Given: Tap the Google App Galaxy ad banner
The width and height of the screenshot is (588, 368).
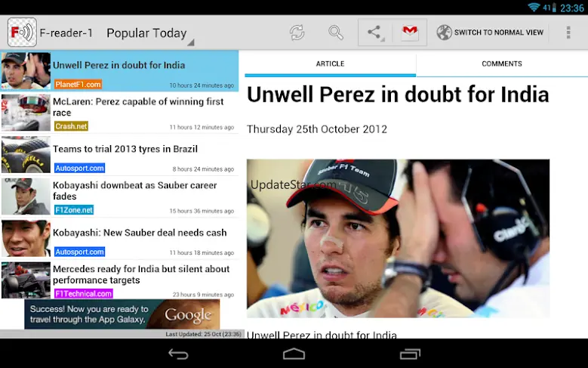Looking at the screenshot, I should [122, 314].
